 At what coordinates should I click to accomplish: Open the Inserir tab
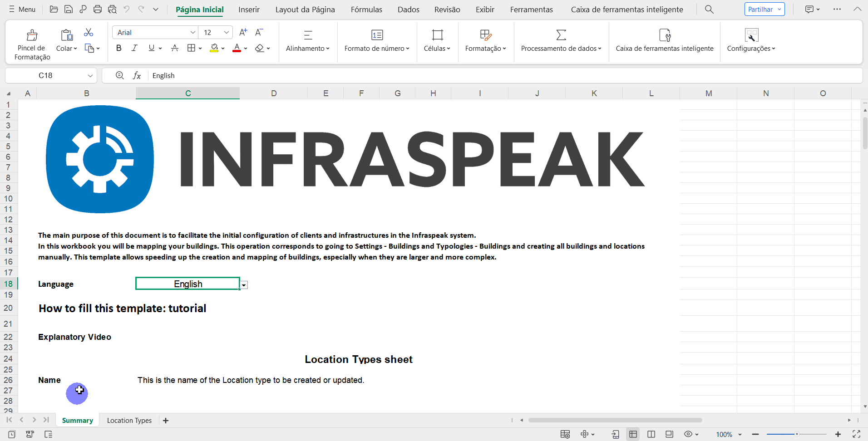249,10
